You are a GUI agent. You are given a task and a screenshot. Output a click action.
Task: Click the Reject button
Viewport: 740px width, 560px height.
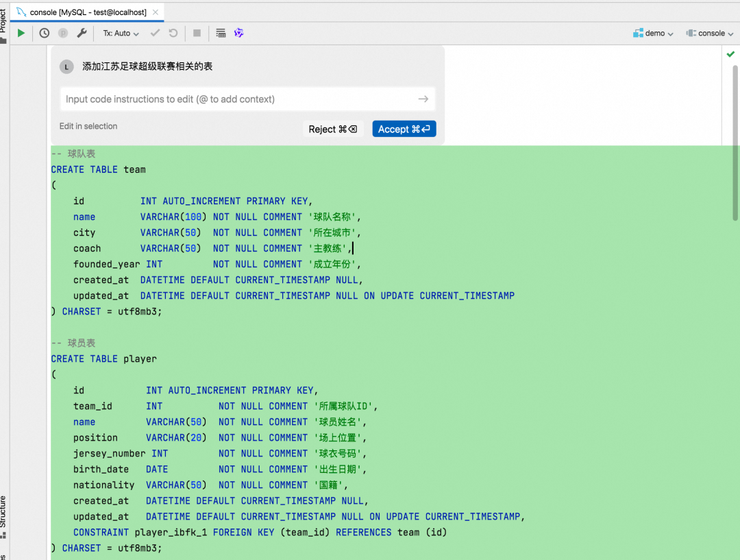(333, 129)
